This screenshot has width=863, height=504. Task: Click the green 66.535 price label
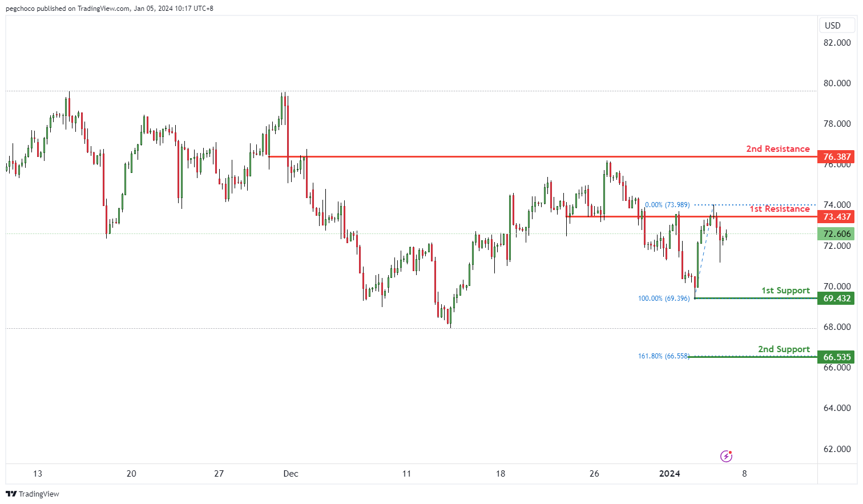836,357
